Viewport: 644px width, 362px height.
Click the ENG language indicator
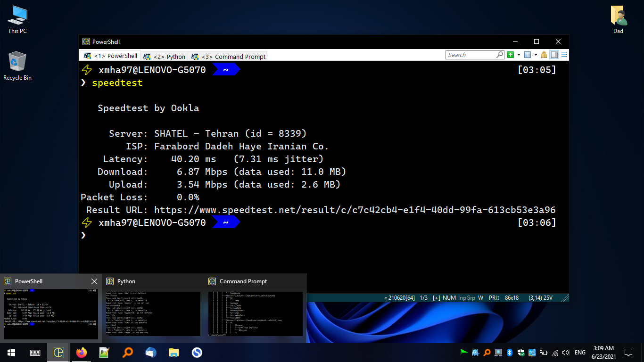pos(580,352)
